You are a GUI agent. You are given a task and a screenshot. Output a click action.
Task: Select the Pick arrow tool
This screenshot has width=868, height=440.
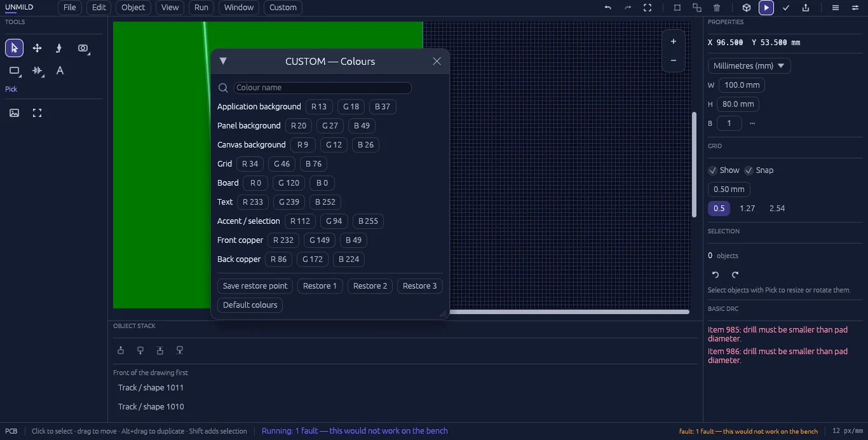(x=14, y=48)
